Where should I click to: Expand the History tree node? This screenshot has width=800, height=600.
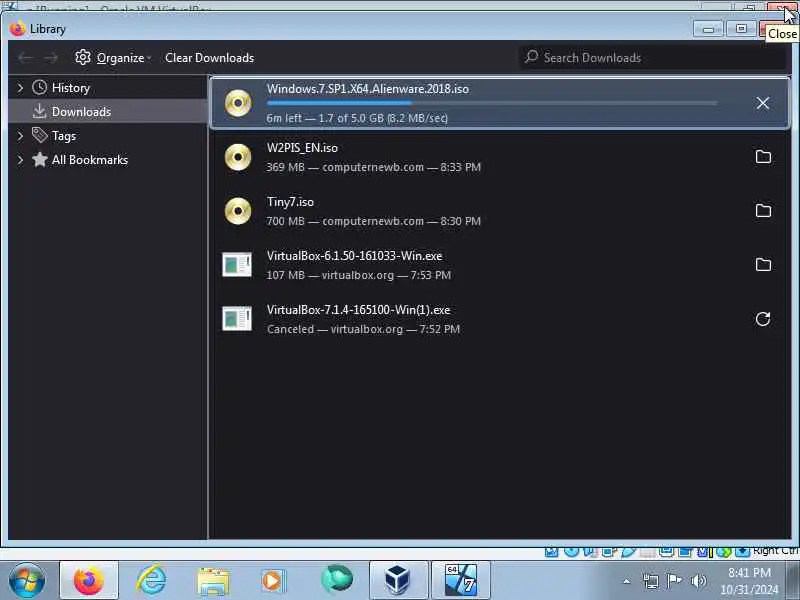[x=20, y=88]
